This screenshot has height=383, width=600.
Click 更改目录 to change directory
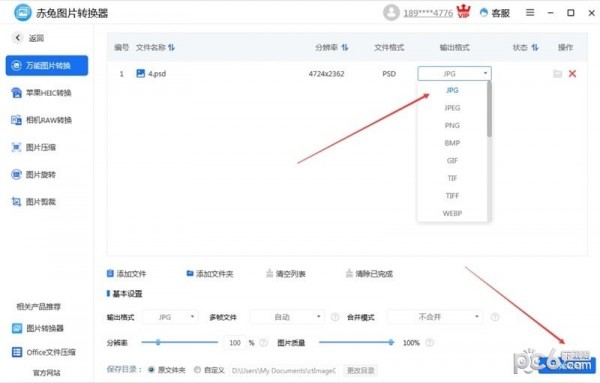[360, 370]
